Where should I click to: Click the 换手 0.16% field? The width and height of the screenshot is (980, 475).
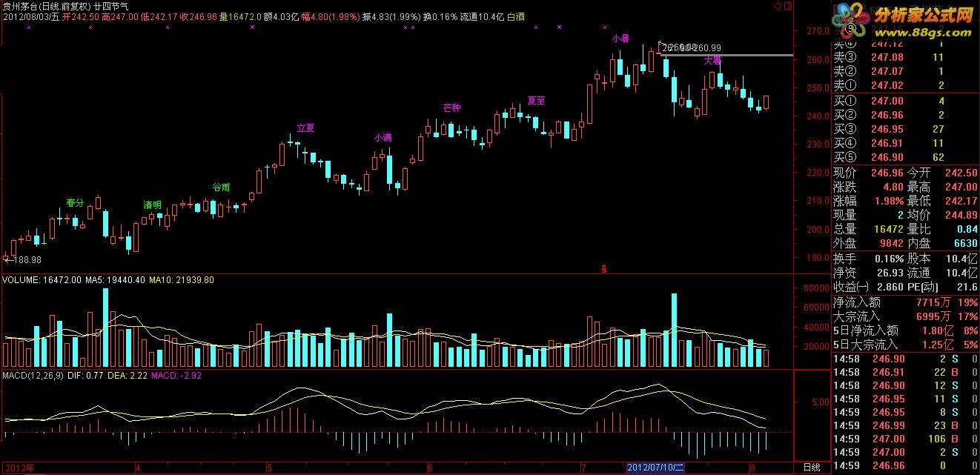point(868,259)
